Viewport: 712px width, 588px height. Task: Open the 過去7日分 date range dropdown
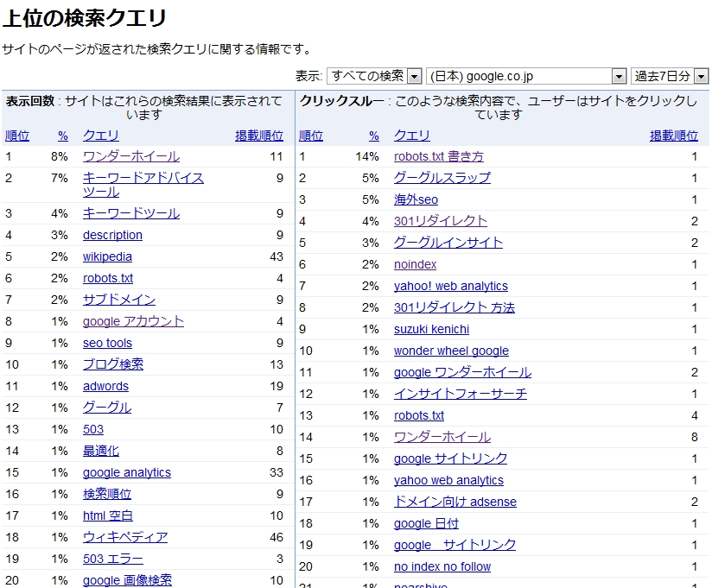670,76
